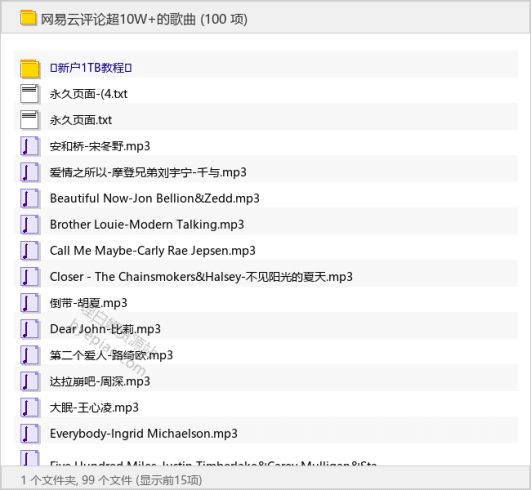Select Brother Louie-Modern Talking.mp3 file name
This screenshot has width=531, height=490.
pos(147,225)
